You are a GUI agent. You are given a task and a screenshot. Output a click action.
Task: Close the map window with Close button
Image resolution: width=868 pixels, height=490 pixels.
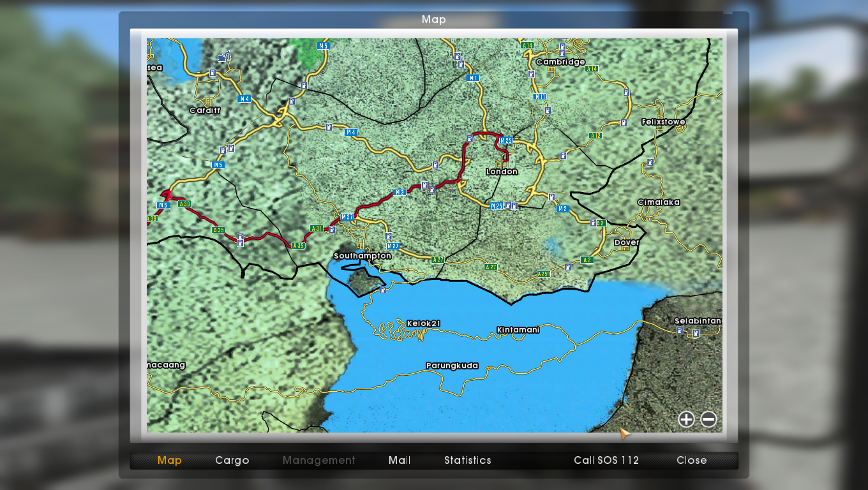pyautogui.click(x=692, y=460)
